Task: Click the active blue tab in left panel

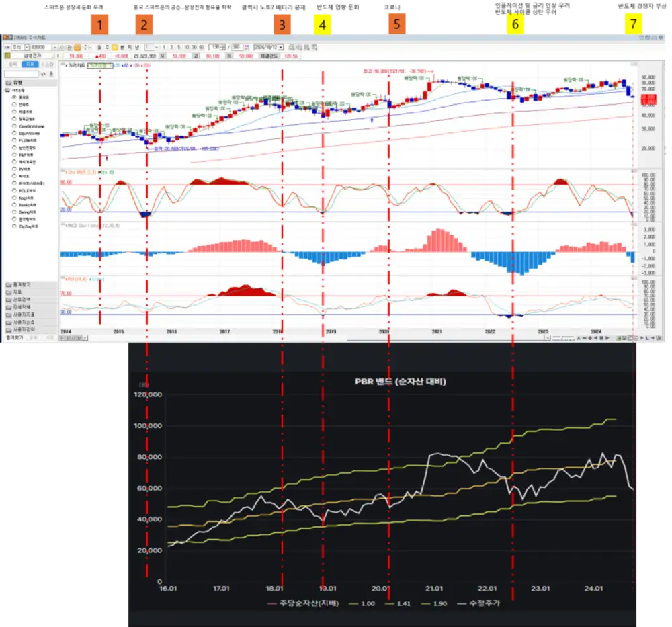Action: (30, 65)
